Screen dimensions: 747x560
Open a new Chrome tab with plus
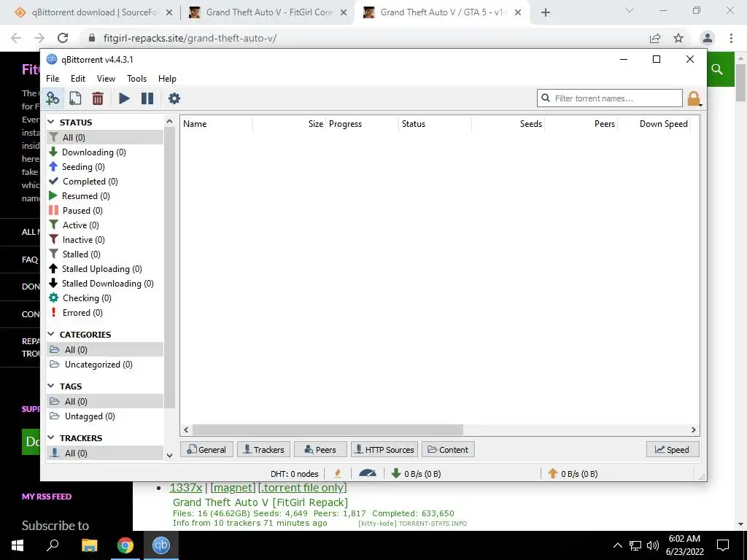click(546, 12)
